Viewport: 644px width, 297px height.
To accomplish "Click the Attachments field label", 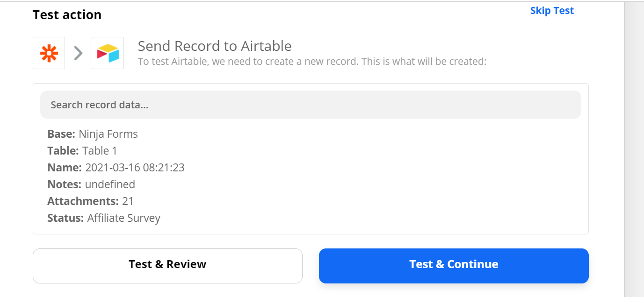I will pos(83,201).
